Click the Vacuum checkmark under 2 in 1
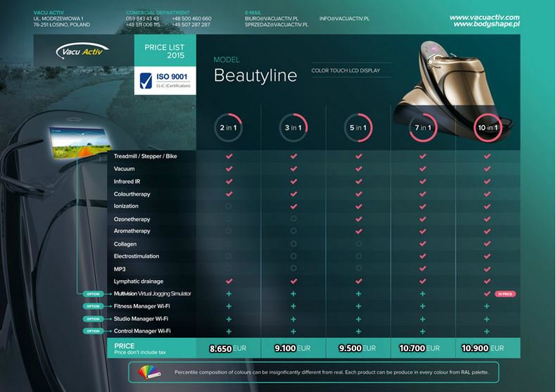Image resolution: width=556 pixels, height=392 pixels. pos(229,169)
